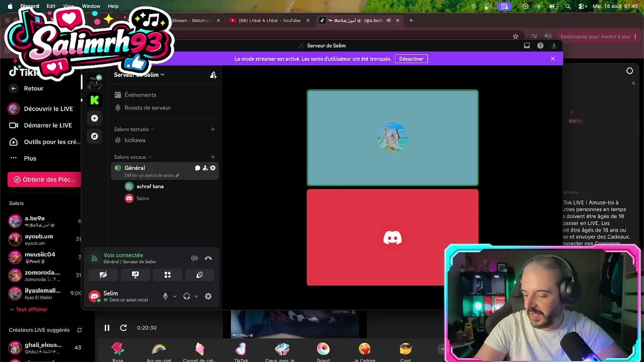Collapse the Salons vocaux category
The image size is (644, 362).
point(133,157)
